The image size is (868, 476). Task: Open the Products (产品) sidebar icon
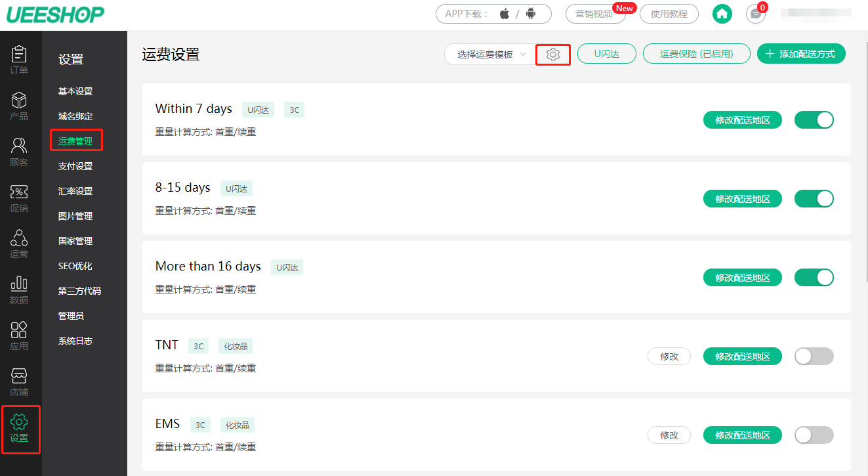(x=20, y=106)
